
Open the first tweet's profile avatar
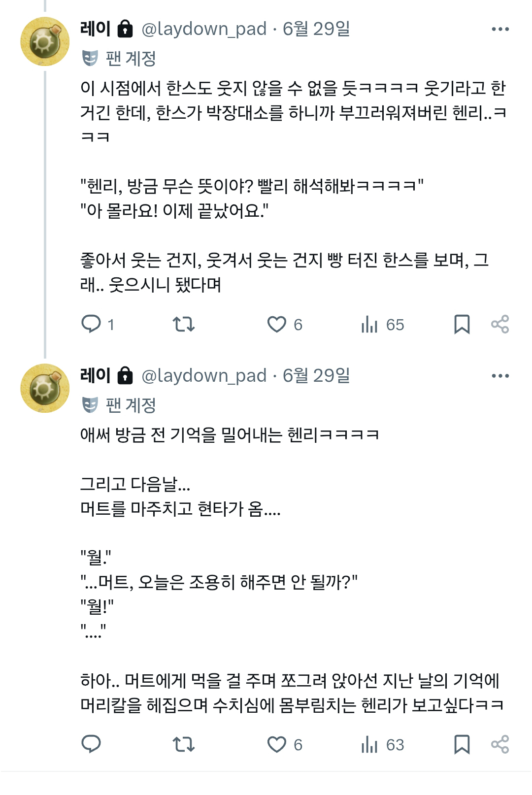tap(45, 41)
